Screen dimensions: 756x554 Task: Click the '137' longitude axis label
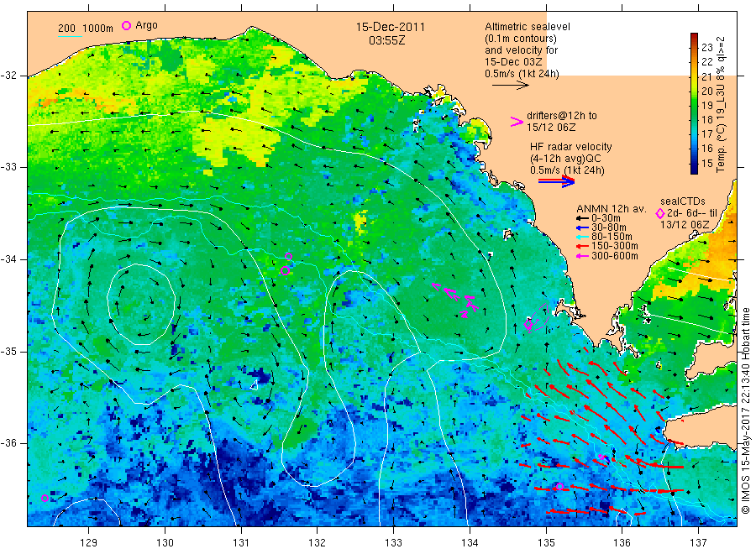pos(698,543)
